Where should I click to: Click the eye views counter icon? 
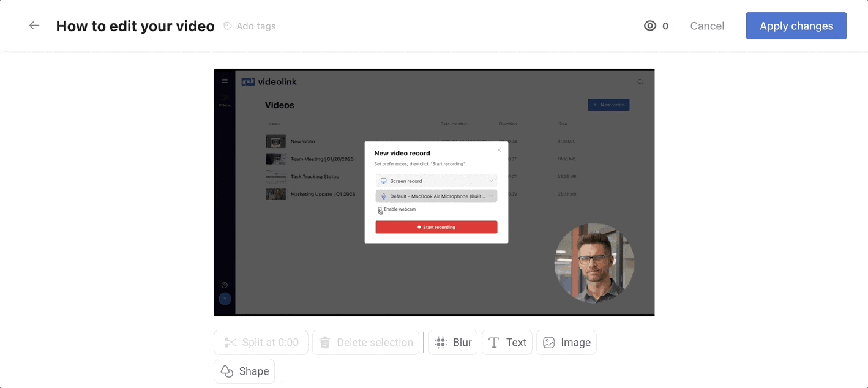pos(649,26)
